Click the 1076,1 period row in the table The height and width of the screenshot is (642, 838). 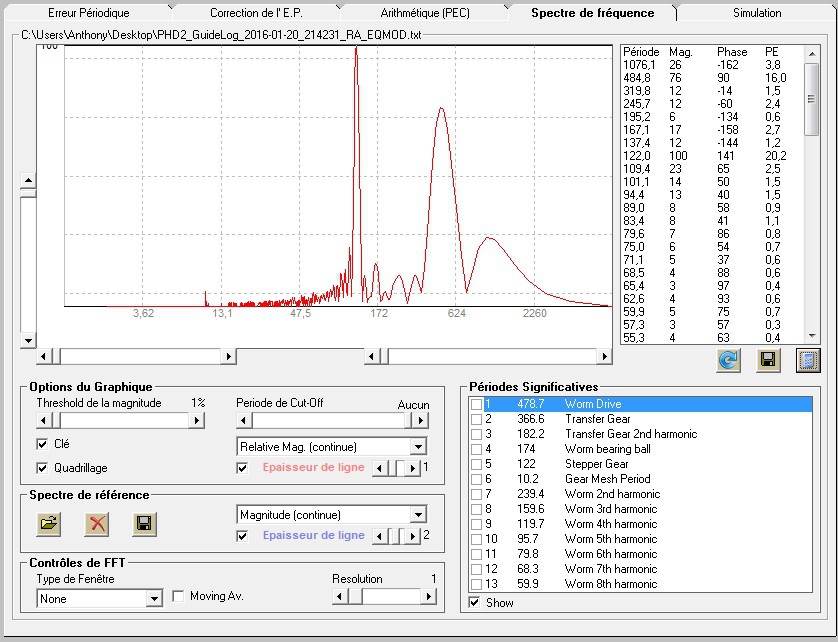pos(712,65)
